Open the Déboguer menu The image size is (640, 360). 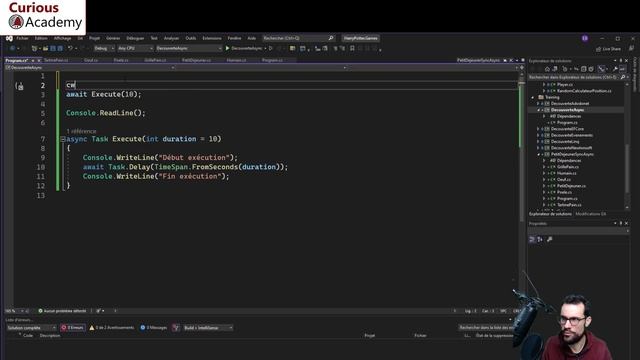pos(135,38)
